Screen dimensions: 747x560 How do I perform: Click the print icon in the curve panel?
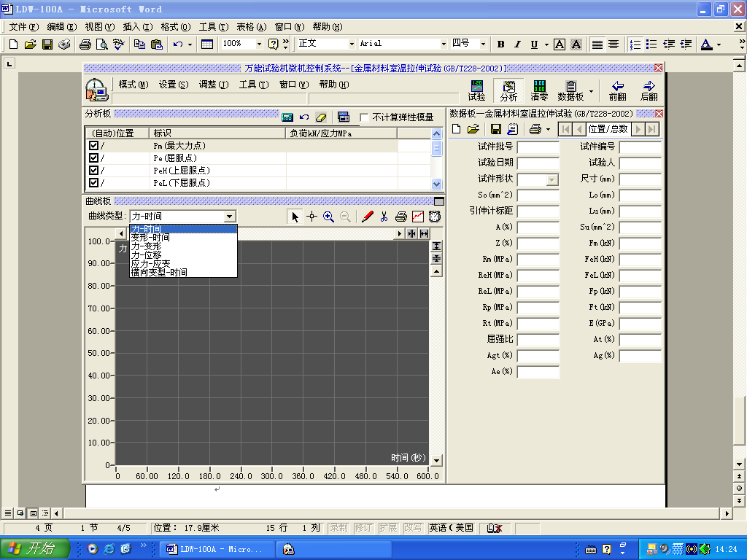402,217
